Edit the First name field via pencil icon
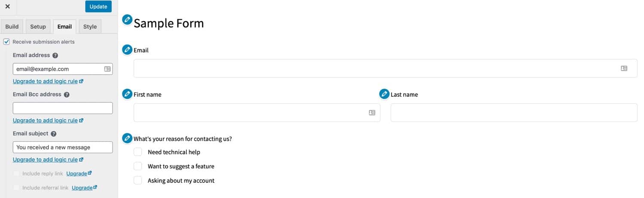 tap(127, 94)
